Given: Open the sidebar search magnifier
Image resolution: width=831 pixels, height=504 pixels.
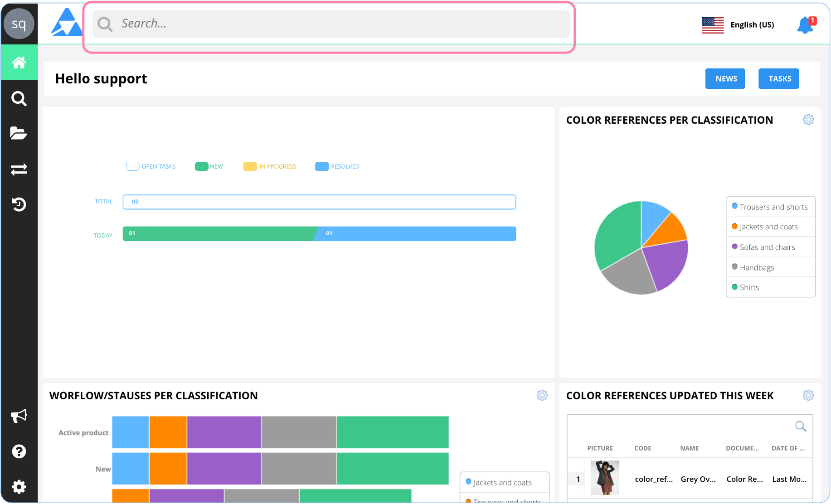Looking at the screenshot, I should 19,98.
